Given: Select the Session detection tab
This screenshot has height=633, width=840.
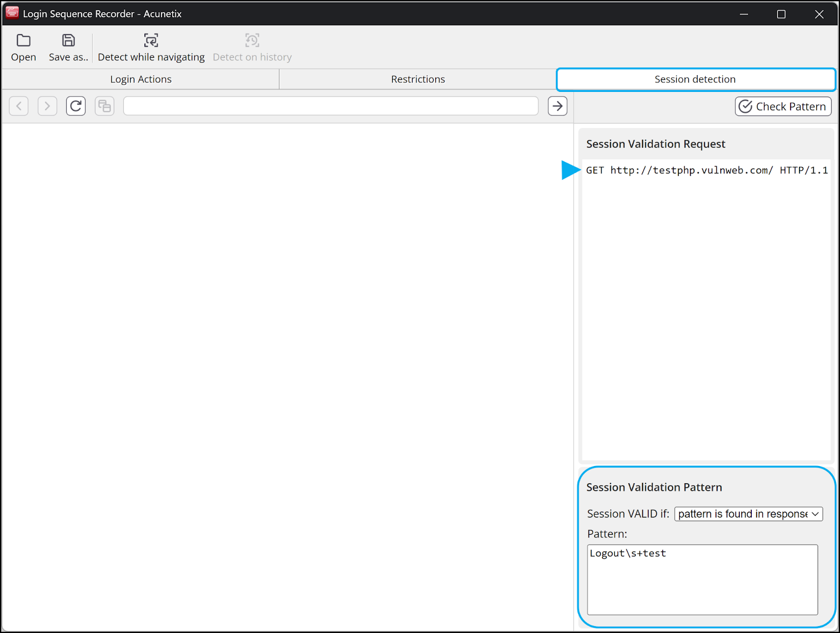Looking at the screenshot, I should (696, 79).
